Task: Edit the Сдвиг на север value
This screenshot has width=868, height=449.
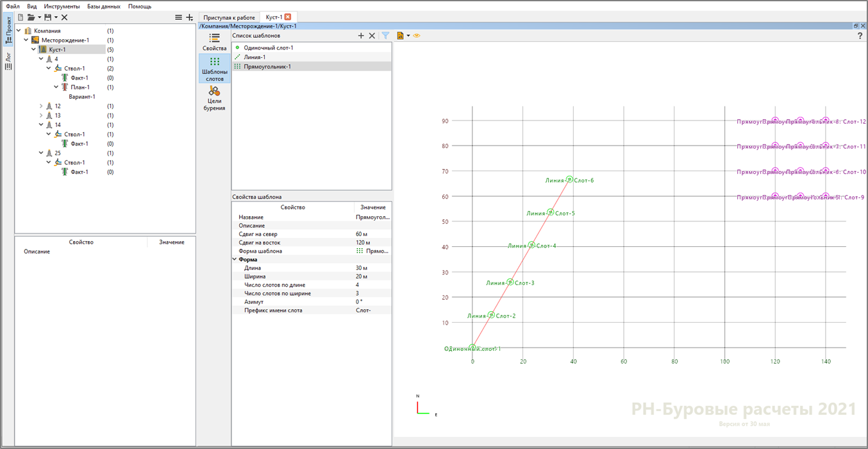Action: (372, 234)
